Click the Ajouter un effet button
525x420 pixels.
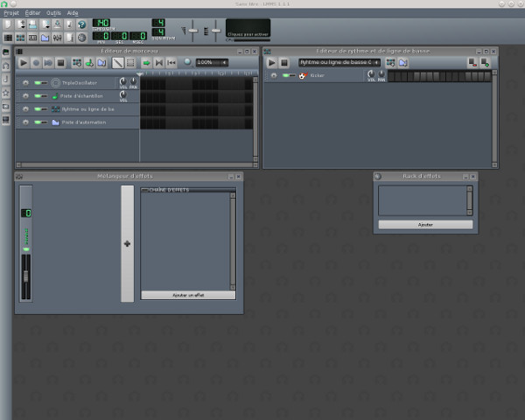click(x=187, y=296)
